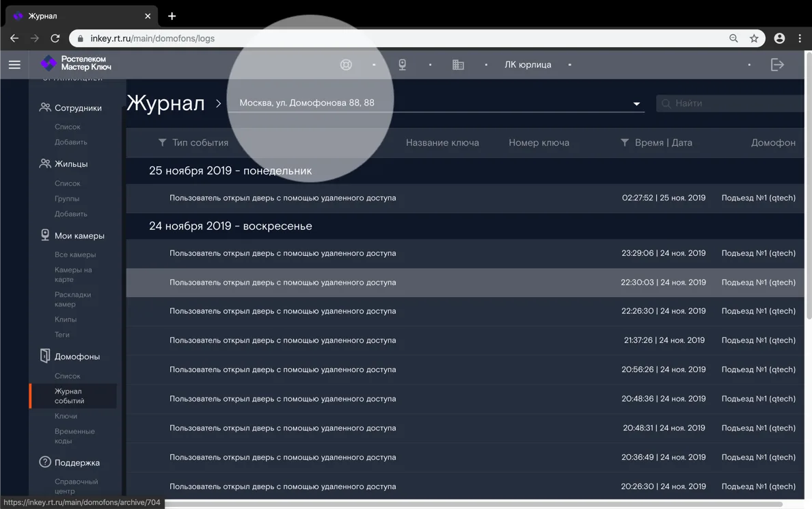Open Ключи in sidebar
Viewport: 812px width, 509px height.
click(x=66, y=416)
